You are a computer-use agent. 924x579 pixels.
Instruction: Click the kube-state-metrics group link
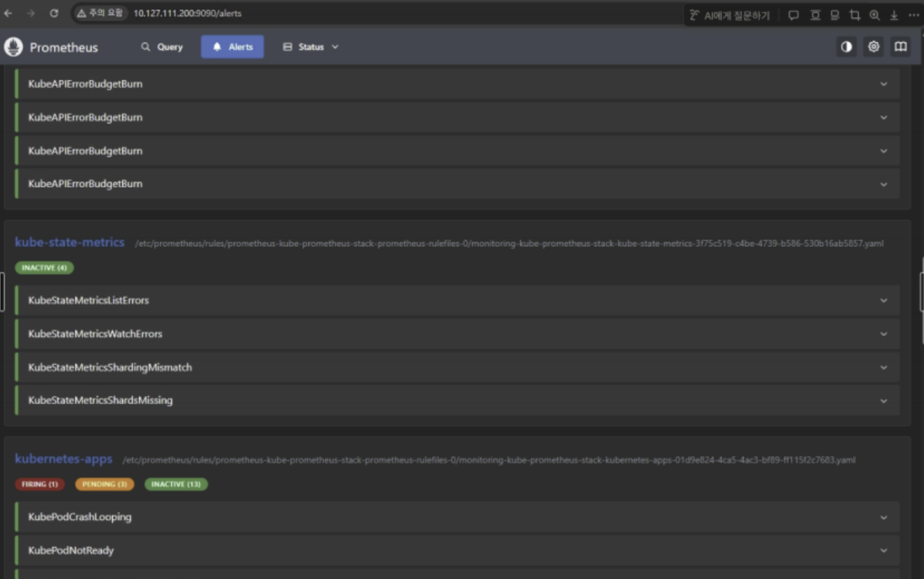70,242
